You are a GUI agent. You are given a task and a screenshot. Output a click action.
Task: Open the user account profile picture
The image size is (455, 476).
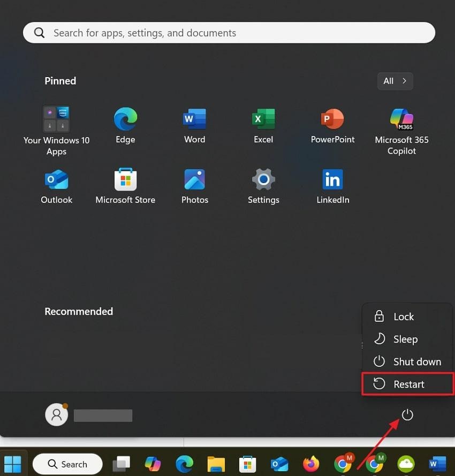tap(56, 414)
